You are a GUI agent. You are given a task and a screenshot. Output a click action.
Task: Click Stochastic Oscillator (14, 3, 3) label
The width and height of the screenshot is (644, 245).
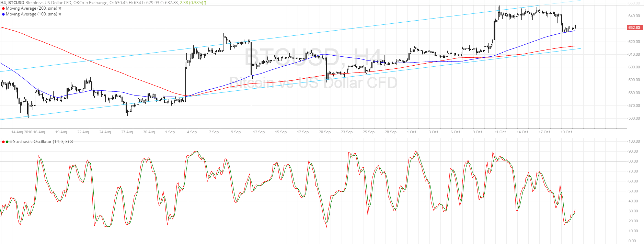click(x=41, y=142)
